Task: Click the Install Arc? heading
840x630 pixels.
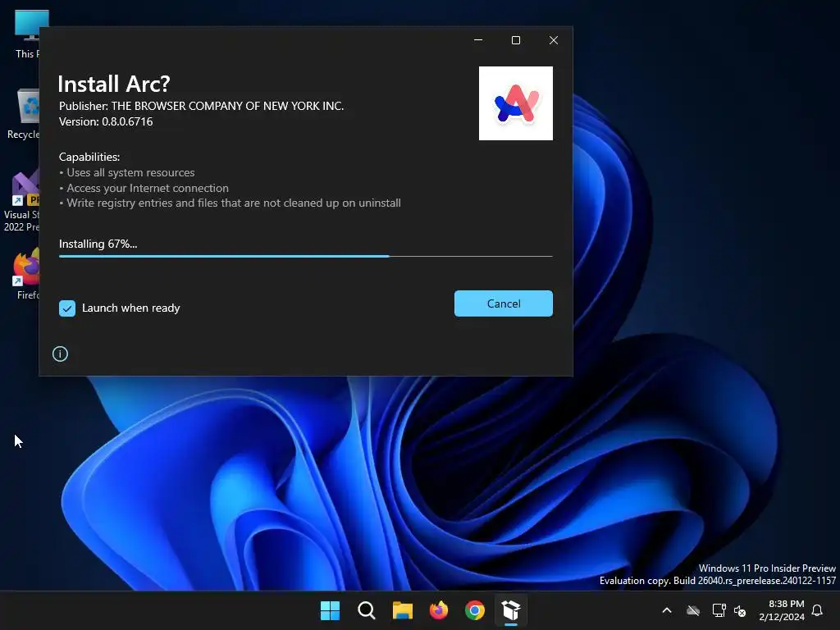Action: click(113, 84)
